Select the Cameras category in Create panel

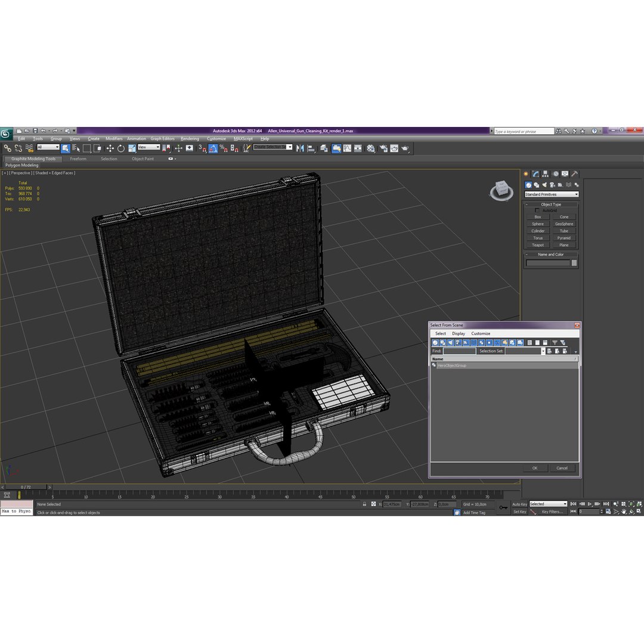[552, 185]
